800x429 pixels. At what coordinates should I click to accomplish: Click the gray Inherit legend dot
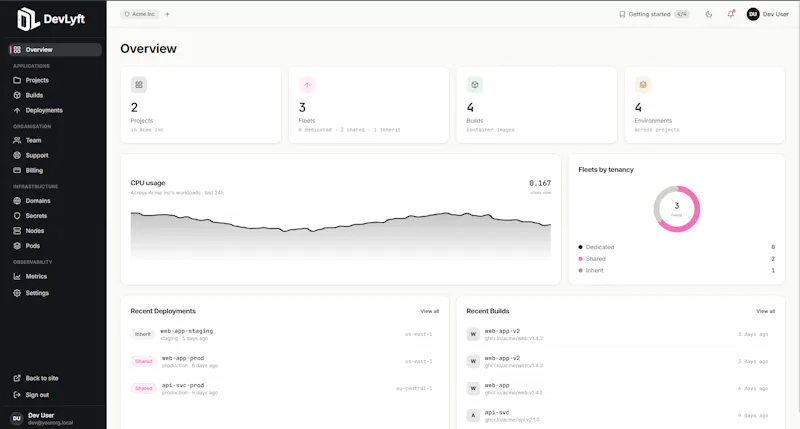(580, 270)
